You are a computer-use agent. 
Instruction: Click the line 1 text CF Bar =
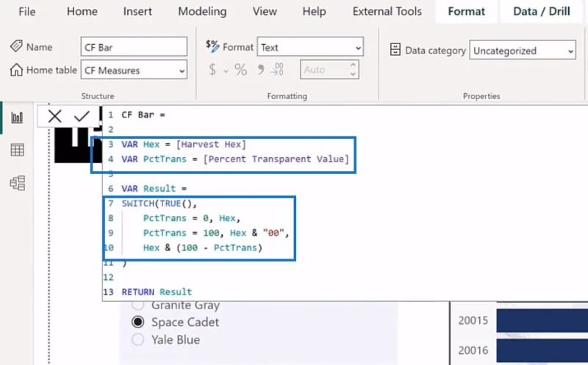[143, 115]
